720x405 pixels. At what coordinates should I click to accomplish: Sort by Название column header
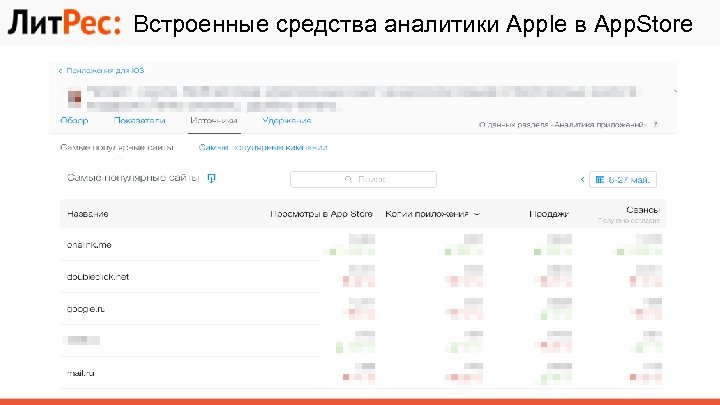88,214
